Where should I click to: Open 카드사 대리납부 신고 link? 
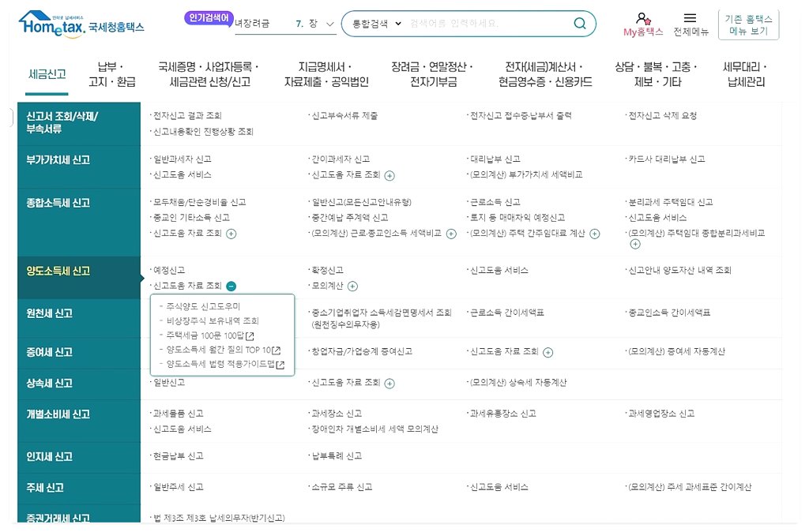point(666,159)
